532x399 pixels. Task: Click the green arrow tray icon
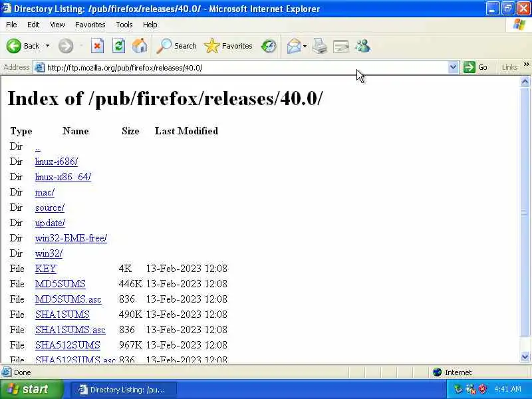tap(458, 389)
